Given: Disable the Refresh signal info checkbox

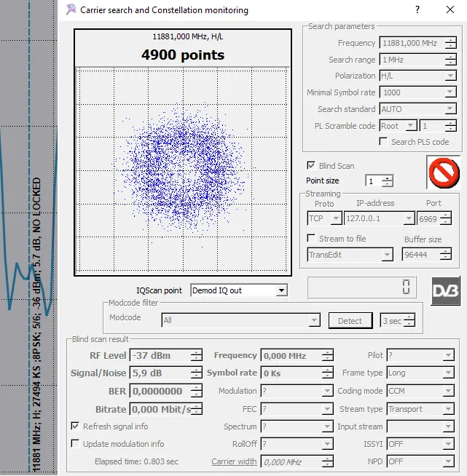Looking at the screenshot, I should click(76, 427).
